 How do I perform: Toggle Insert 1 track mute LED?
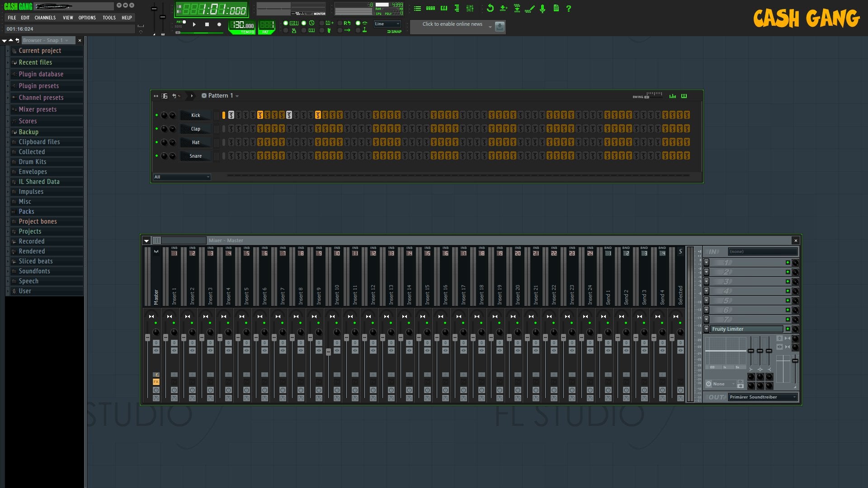tap(174, 323)
